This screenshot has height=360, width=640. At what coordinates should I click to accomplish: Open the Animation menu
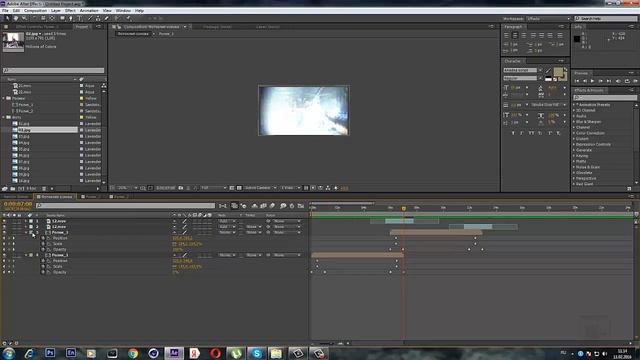pyautogui.click(x=89, y=11)
